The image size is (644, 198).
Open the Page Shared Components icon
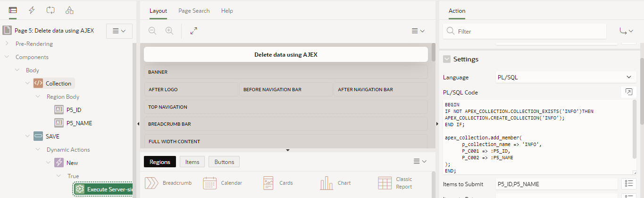tap(69, 10)
